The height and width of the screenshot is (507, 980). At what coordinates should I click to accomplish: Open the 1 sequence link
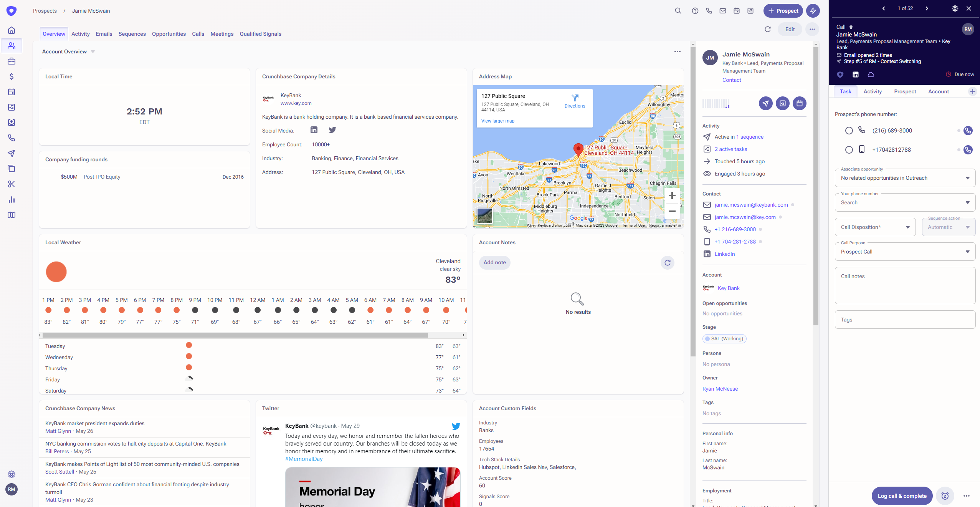(x=750, y=137)
